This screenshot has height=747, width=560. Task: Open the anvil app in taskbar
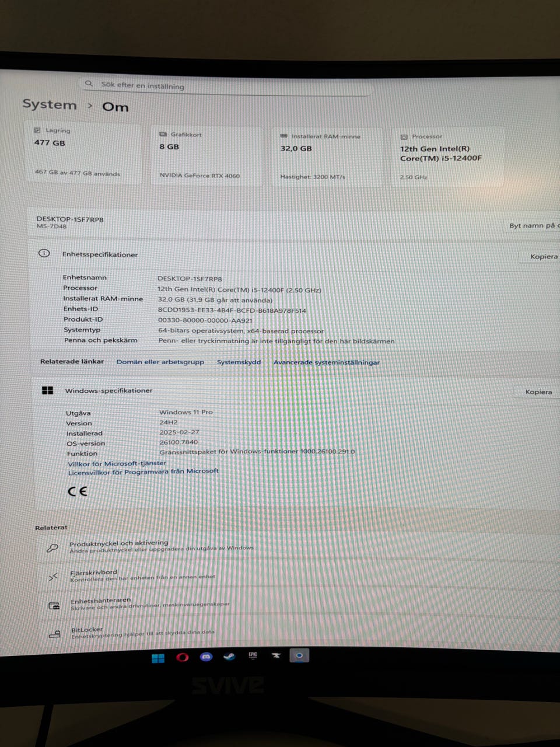(276, 656)
